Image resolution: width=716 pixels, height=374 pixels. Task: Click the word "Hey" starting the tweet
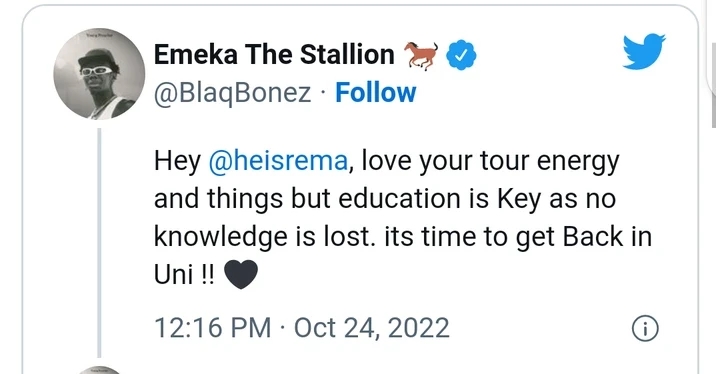177,162
